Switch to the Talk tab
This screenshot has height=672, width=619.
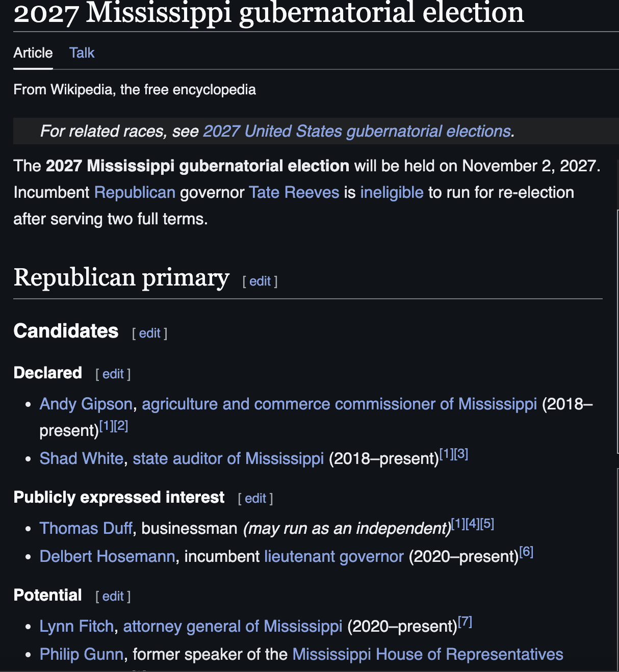pos(82,53)
